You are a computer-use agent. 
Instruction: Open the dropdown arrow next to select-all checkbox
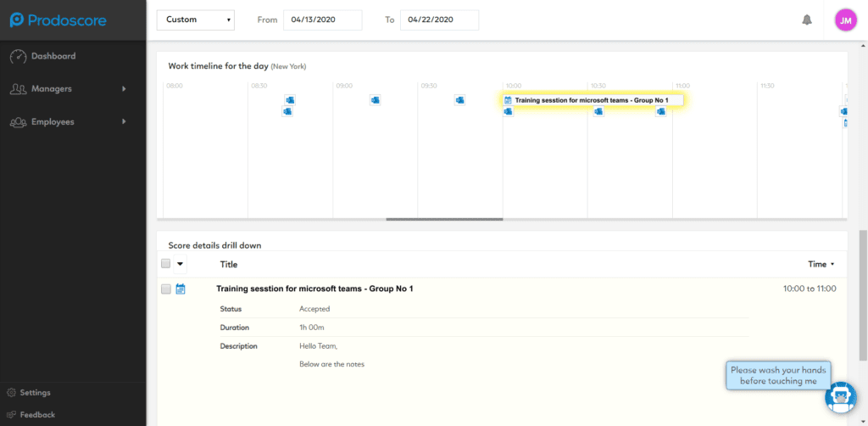180,264
